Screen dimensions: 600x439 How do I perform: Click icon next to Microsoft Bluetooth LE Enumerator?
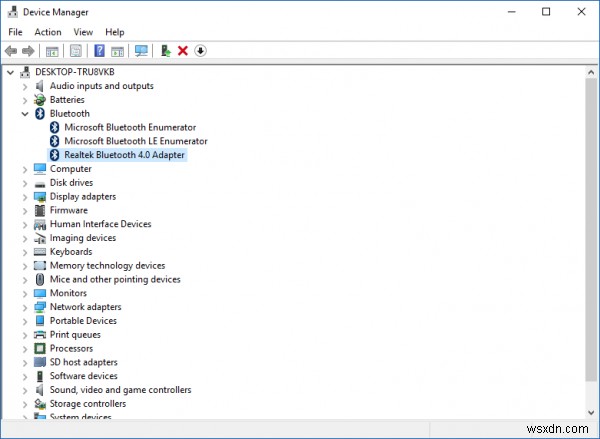point(55,141)
